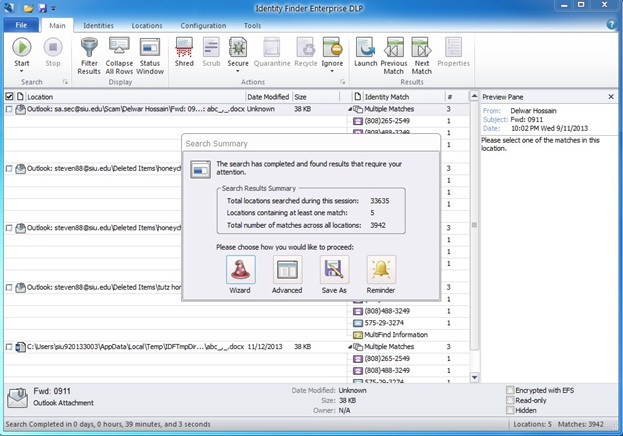Screen dimensions: 623x436
Task: Open the Ignore dropdown arrow
Action: pos(332,71)
